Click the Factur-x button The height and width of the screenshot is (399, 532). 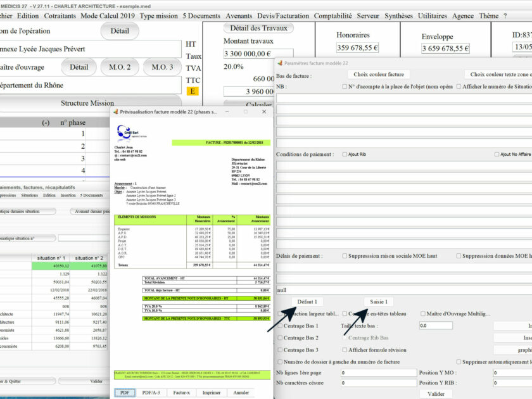point(182,393)
